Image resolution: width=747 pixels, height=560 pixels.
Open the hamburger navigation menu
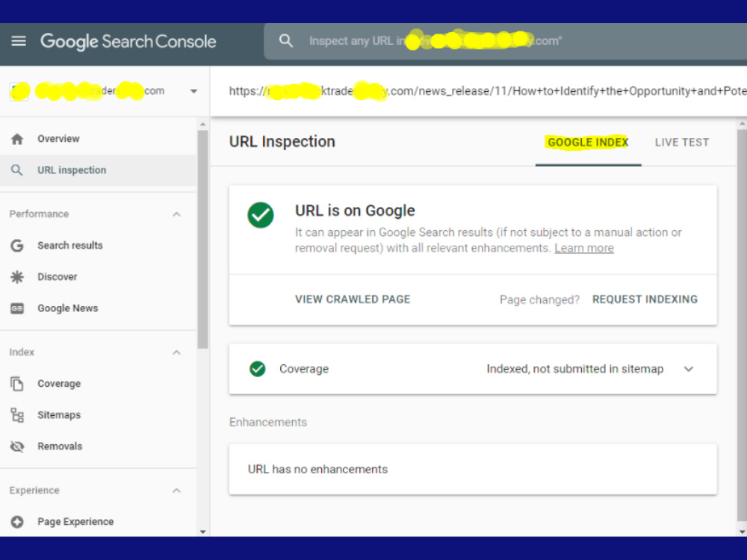click(x=19, y=41)
